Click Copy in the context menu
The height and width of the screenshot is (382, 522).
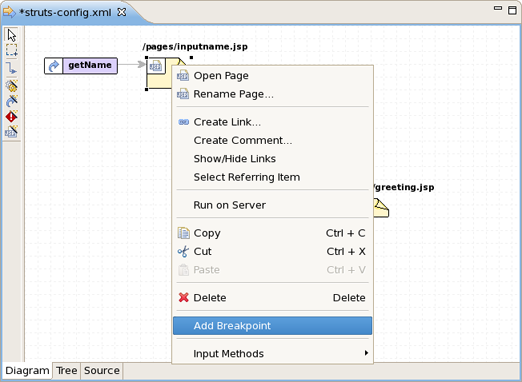coord(272,233)
